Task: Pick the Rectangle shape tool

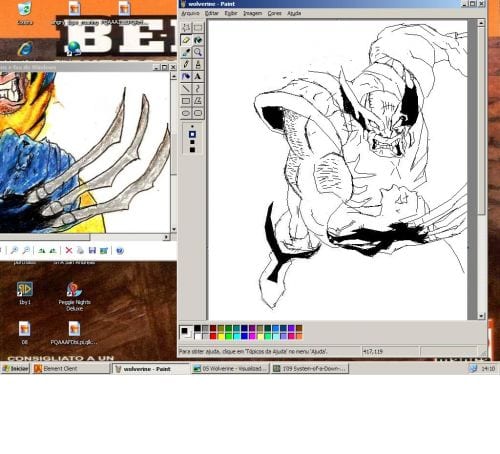Action: (186, 101)
